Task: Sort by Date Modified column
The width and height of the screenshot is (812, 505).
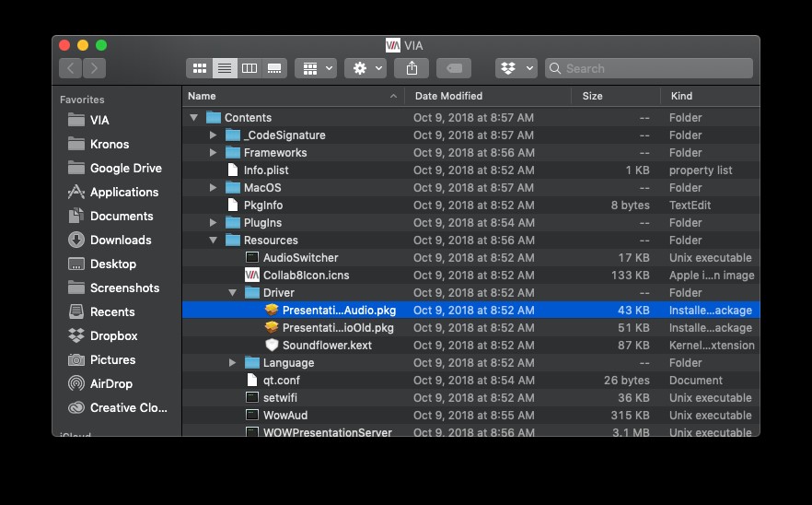Action: tap(488, 96)
